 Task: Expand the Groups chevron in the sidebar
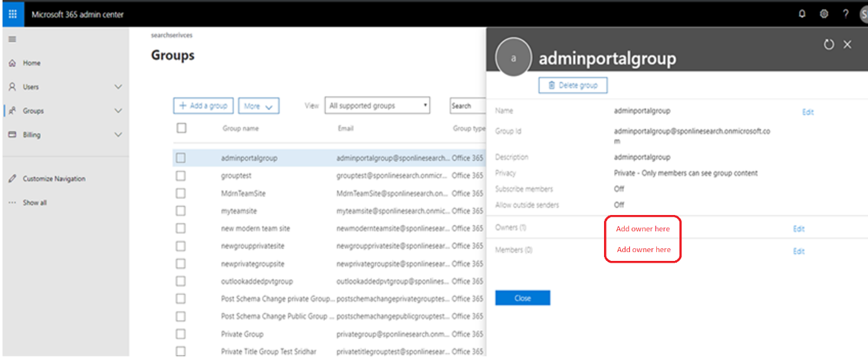pyautogui.click(x=118, y=111)
